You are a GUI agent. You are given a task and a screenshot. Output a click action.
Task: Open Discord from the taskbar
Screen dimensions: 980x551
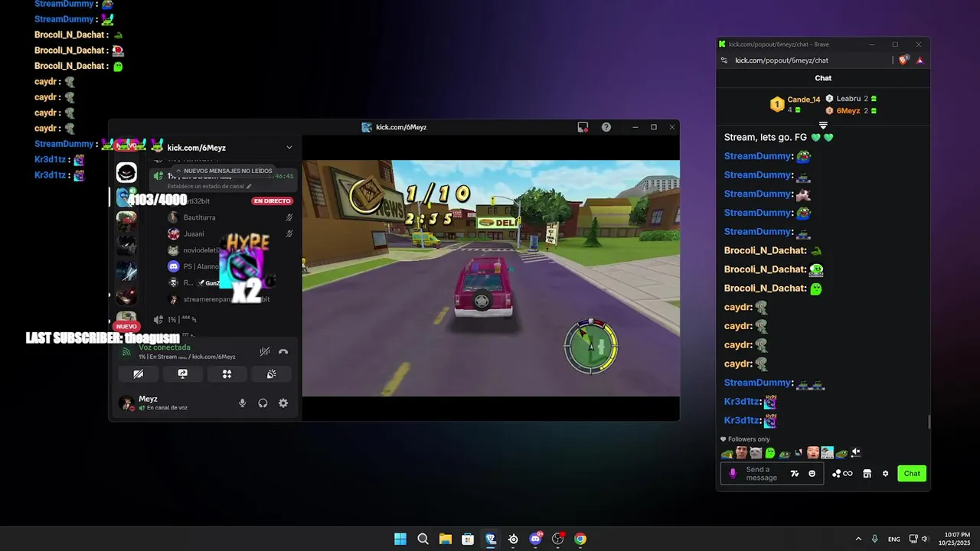[535, 539]
